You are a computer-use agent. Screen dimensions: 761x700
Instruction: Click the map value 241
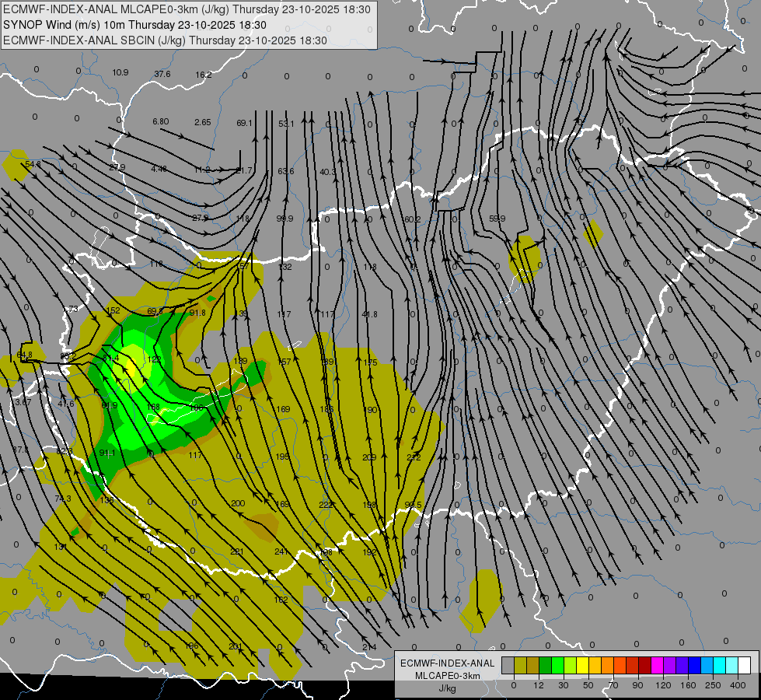281,551
